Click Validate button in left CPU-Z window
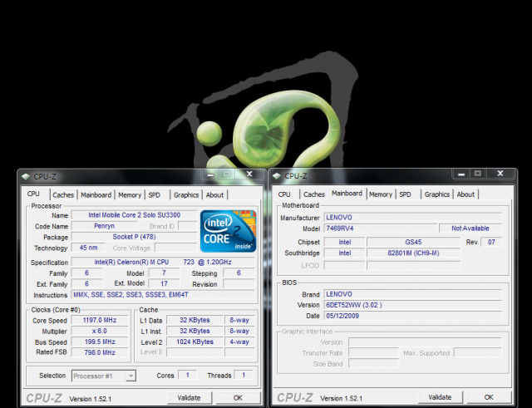The image size is (532, 408). point(189,398)
